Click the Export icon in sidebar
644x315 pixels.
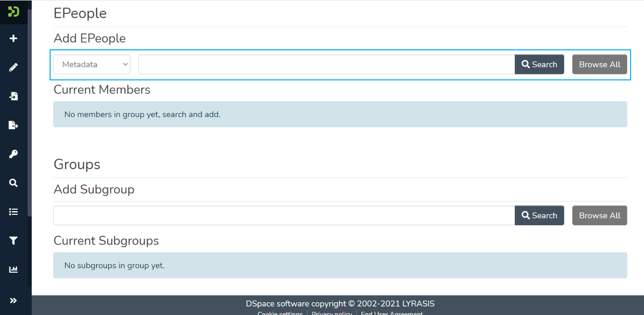(13, 125)
